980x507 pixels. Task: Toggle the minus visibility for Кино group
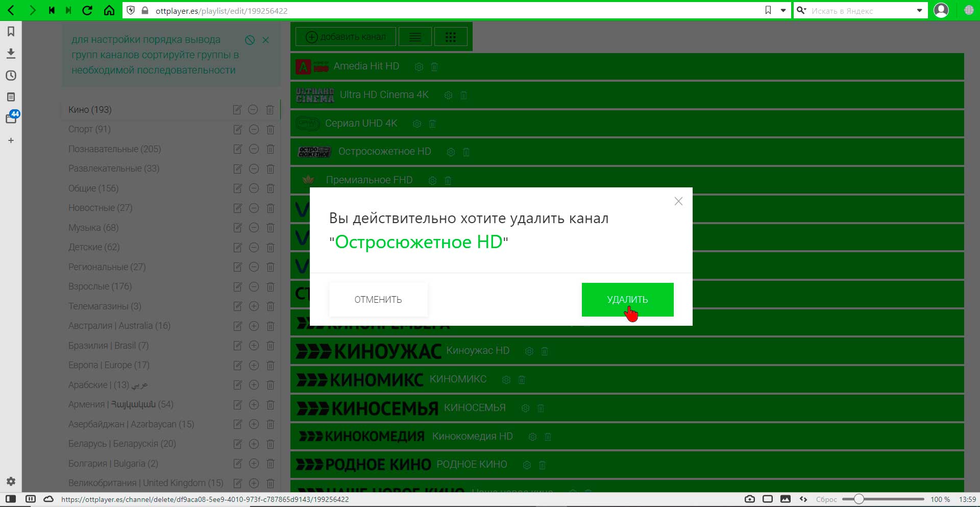(x=253, y=110)
